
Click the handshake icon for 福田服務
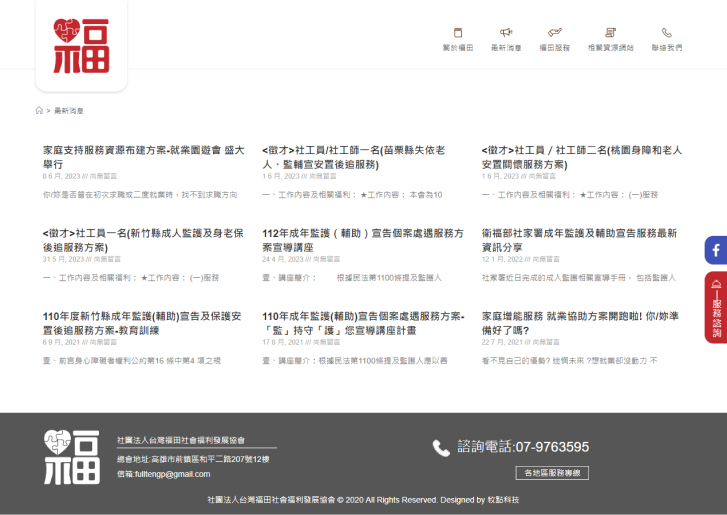coord(555,33)
